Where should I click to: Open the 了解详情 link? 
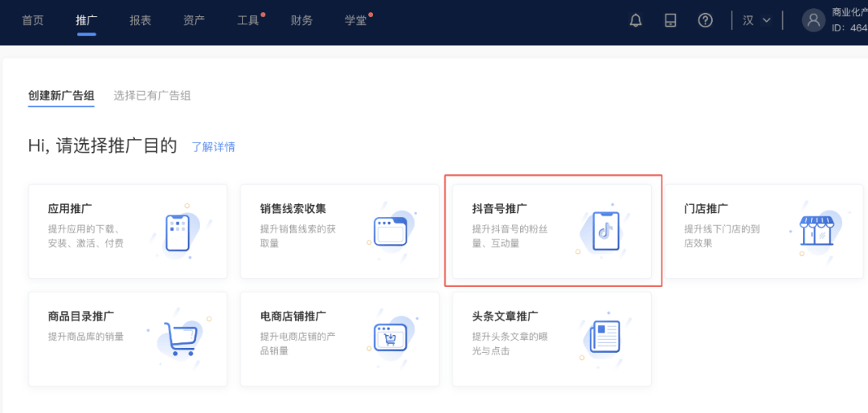tap(213, 147)
